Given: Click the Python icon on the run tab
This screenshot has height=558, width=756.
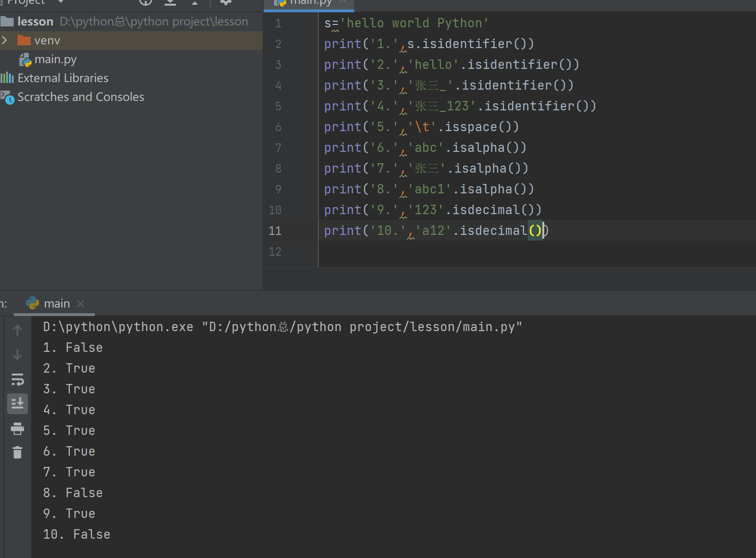Looking at the screenshot, I should click(x=33, y=303).
